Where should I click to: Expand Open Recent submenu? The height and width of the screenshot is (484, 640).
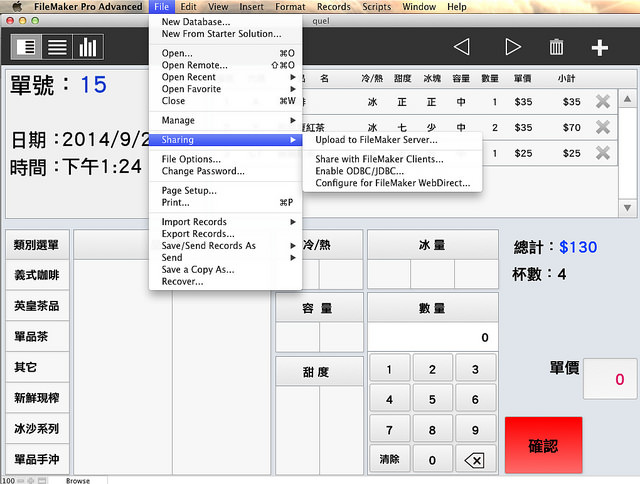pyautogui.click(x=225, y=77)
